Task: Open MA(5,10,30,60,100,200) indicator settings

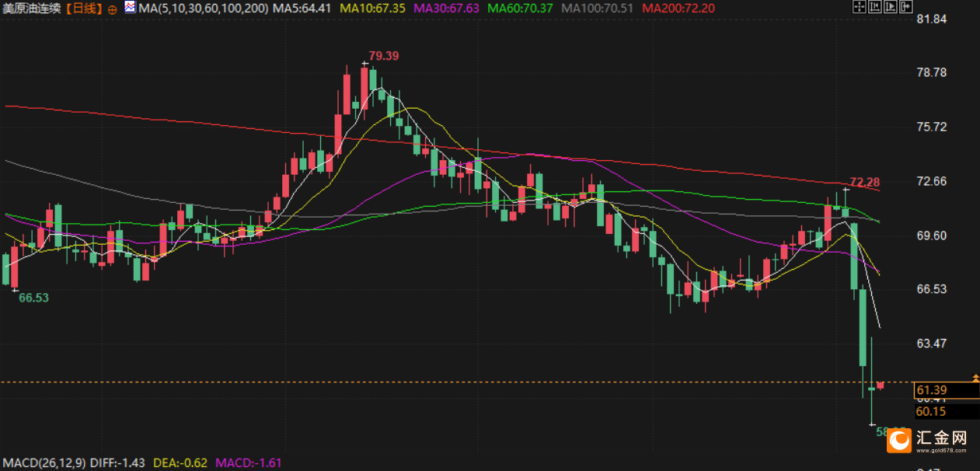Action: [204, 9]
